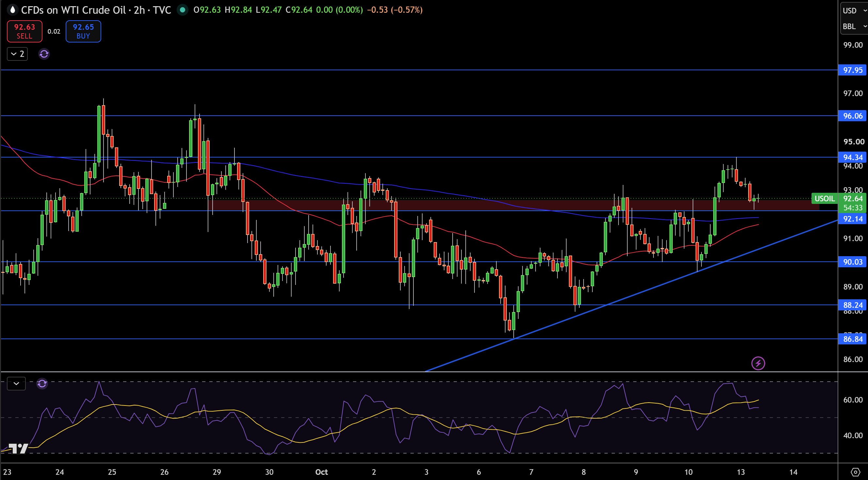Click the Oct label on time axis
This screenshot has height=480, width=868.
point(321,472)
